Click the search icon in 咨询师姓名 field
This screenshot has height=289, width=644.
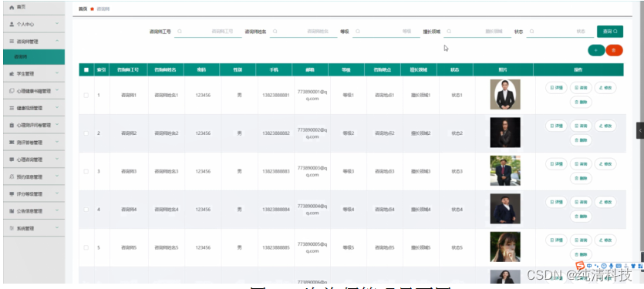tap(275, 31)
